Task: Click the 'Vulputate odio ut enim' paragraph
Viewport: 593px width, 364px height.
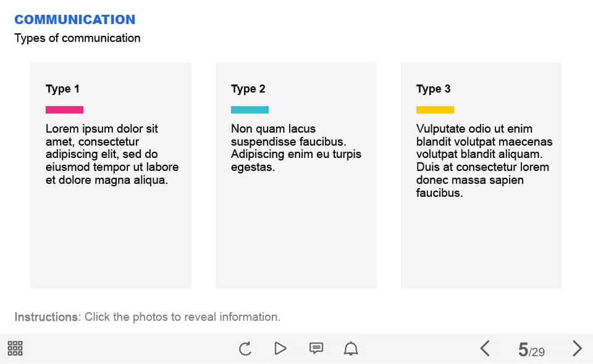Action: pos(484,160)
